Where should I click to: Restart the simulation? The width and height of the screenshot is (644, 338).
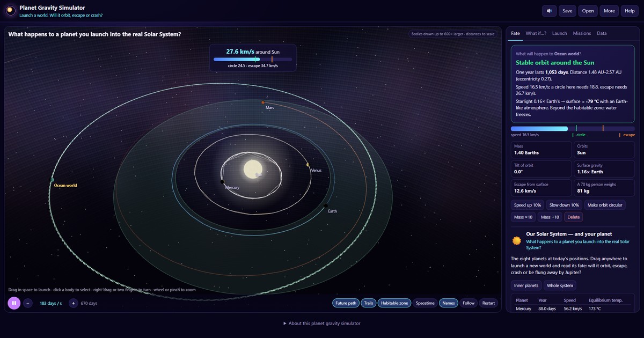coord(488,303)
